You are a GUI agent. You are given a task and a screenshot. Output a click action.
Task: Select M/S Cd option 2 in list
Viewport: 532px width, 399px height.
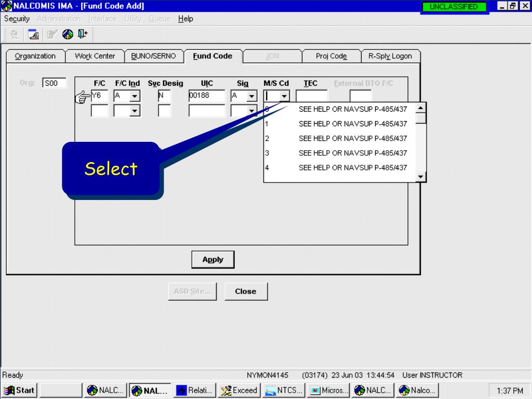point(340,138)
